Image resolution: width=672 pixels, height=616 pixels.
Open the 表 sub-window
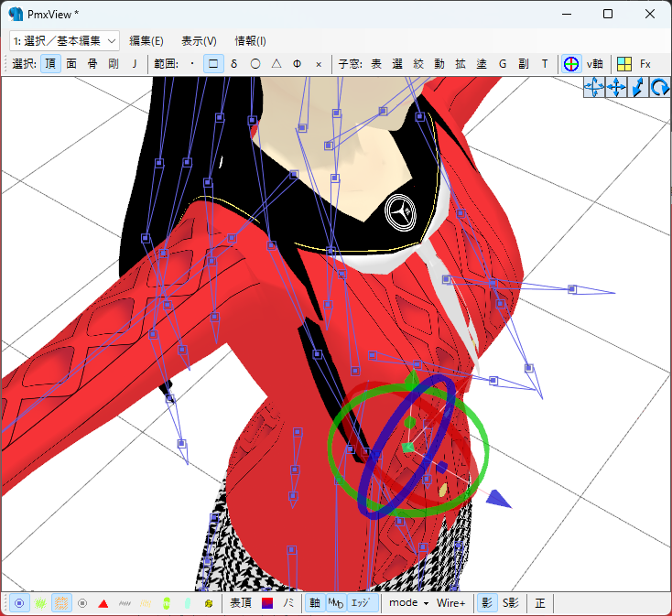[x=376, y=64]
